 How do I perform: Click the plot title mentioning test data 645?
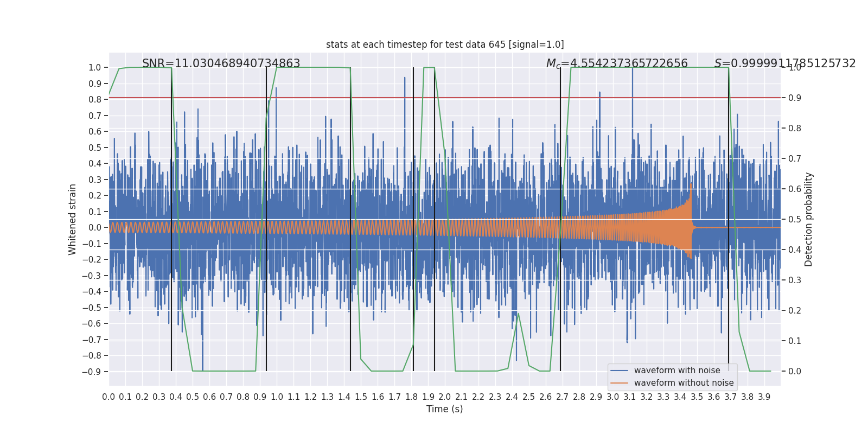click(445, 44)
